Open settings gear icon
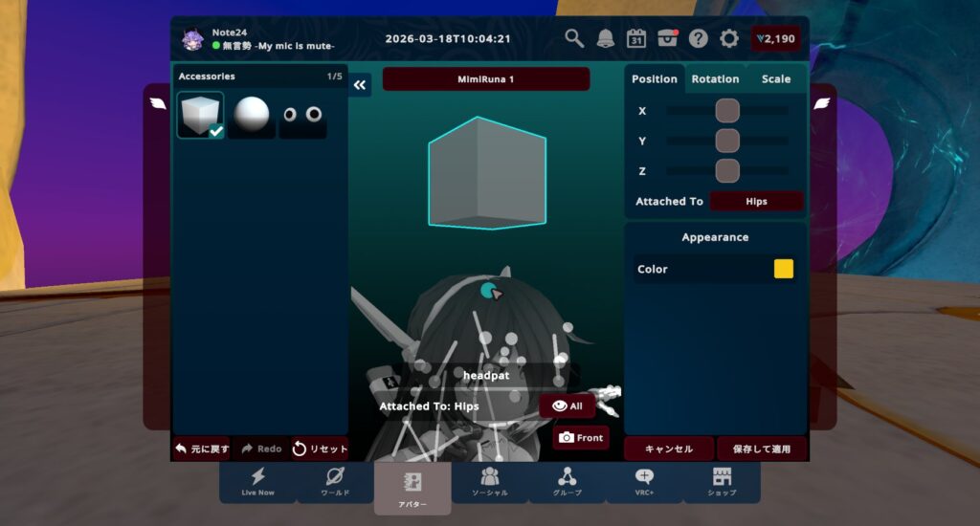The image size is (980, 526). (x=729, y=38)
